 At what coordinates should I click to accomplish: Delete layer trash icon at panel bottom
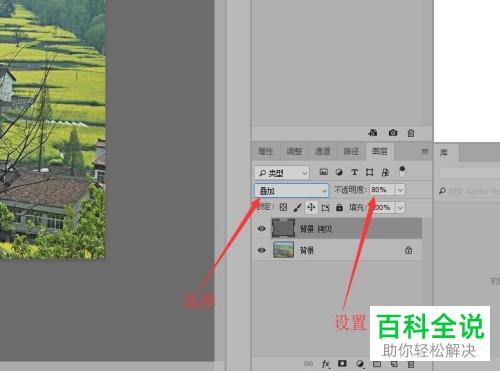click(x=411, y=364)
